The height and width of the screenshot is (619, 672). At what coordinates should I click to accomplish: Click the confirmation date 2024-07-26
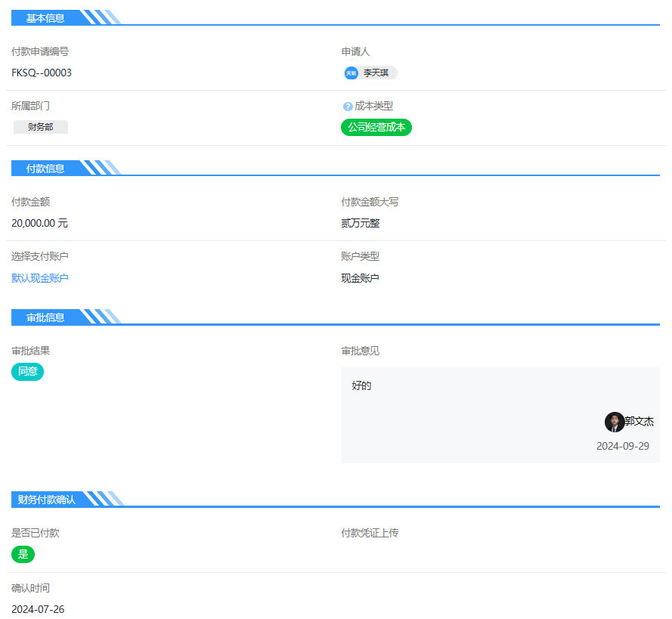click(38, 609)
